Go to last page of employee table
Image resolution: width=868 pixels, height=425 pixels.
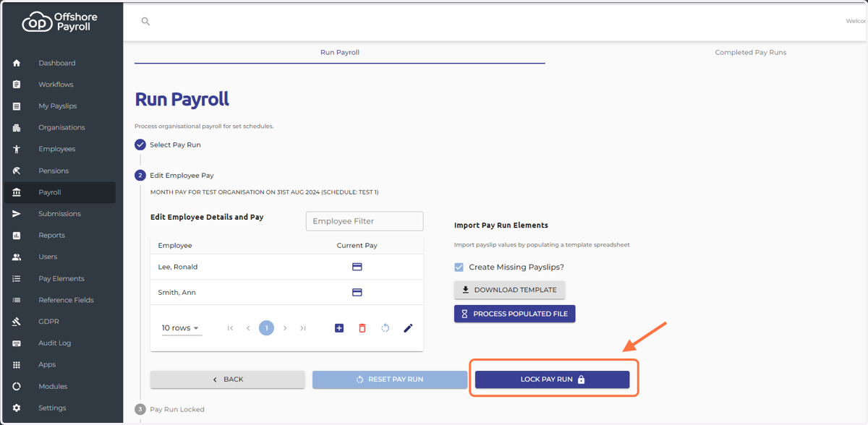[x=303, y=328]
